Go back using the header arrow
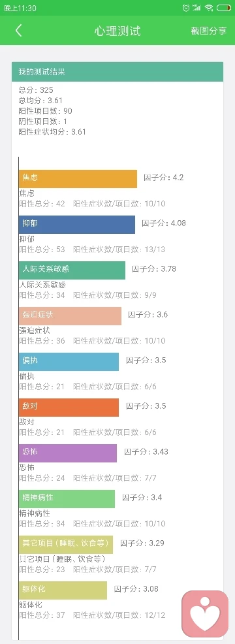This screenshot has width=235, height=644. 18,31
